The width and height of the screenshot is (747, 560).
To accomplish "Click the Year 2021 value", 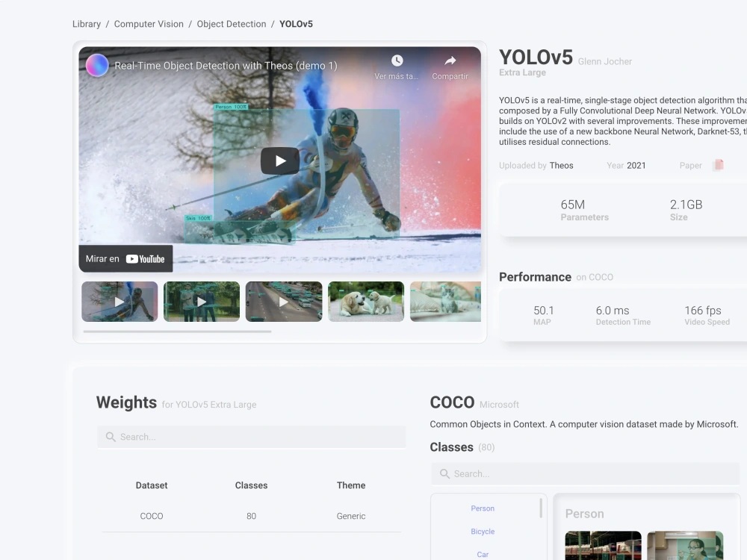I will [x=636, y=165].
